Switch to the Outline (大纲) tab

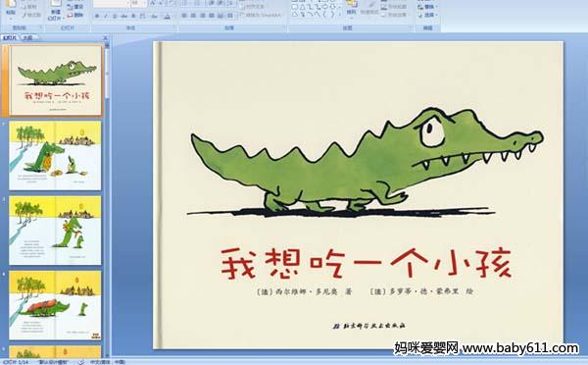(x=27, y=37)
